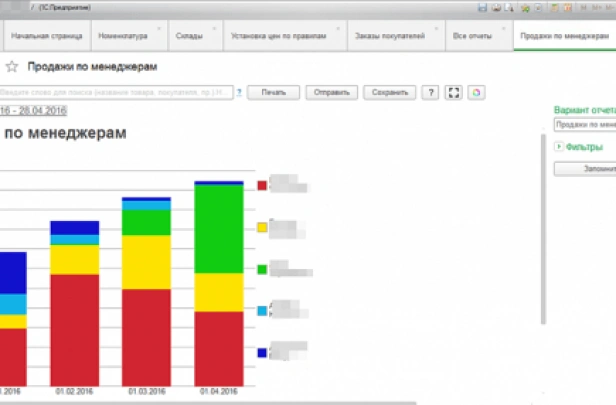Toggle full-screen report view icon
Image resolution: width=616 pixels, height=405 pixels.
pyautogui.click(x=454, y=93)
